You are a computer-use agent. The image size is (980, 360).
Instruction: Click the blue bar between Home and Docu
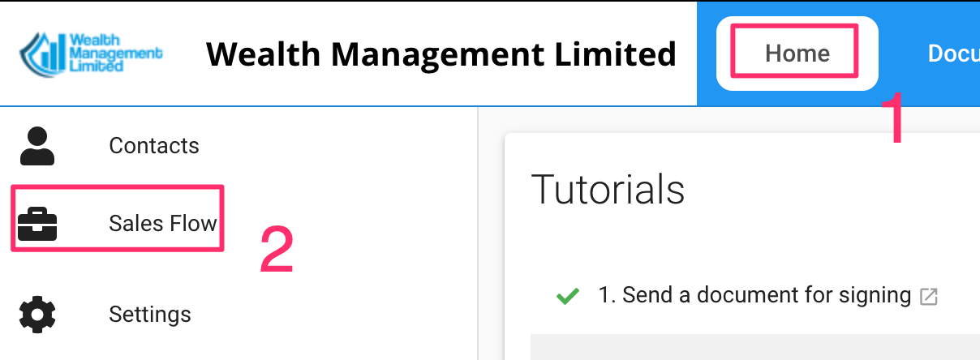tap(902, 54)
